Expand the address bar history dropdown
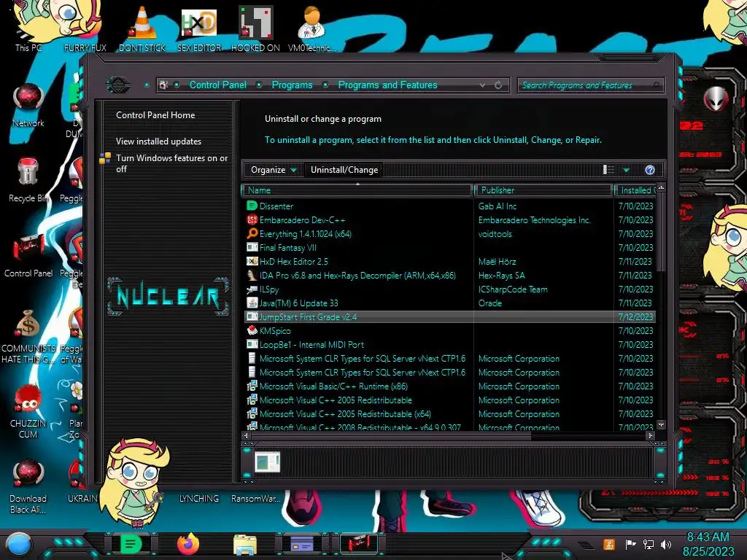The image size is (747, 560). (x=483, y=85)
